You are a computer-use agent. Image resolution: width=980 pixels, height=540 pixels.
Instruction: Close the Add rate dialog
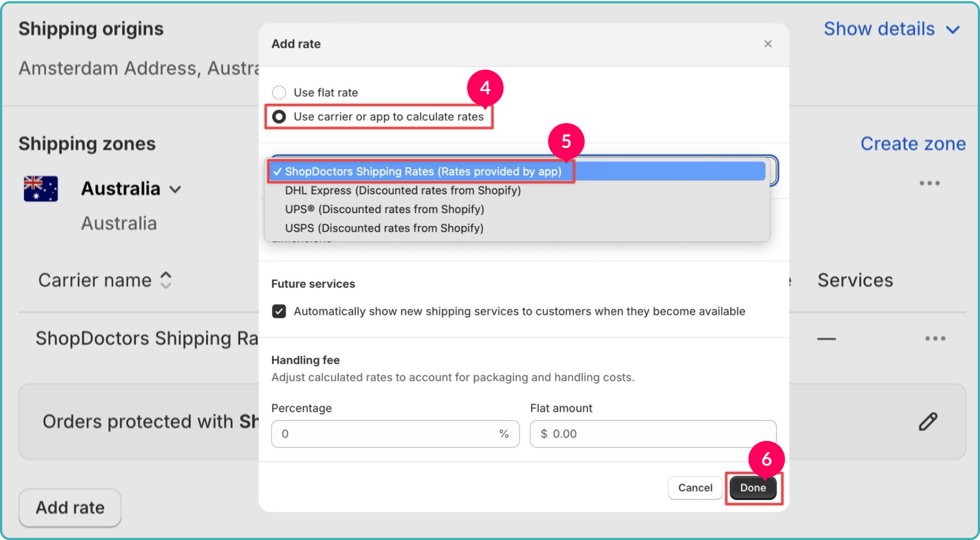768,44
